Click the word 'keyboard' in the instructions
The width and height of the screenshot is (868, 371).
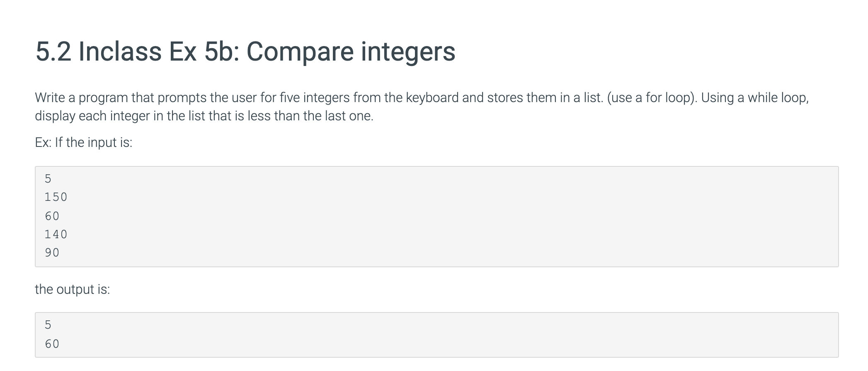(432, 98)
